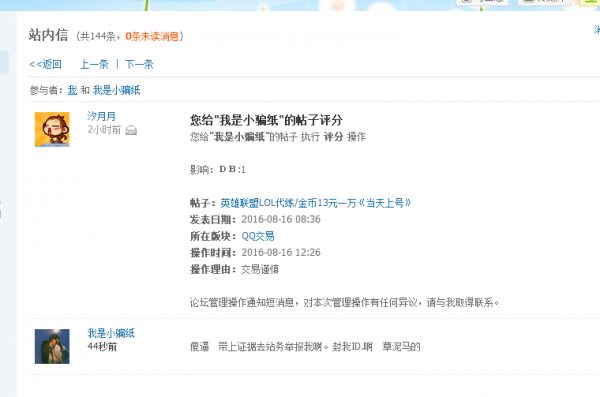The width and height of the screenshot is (600, 397).
Task: Select the 影响: D B:1 line
Action: click(217, 170)
